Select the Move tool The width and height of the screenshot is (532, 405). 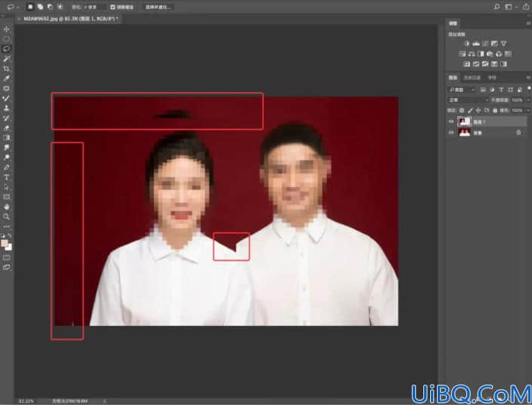pyautogui.click(x=7, y=29)
